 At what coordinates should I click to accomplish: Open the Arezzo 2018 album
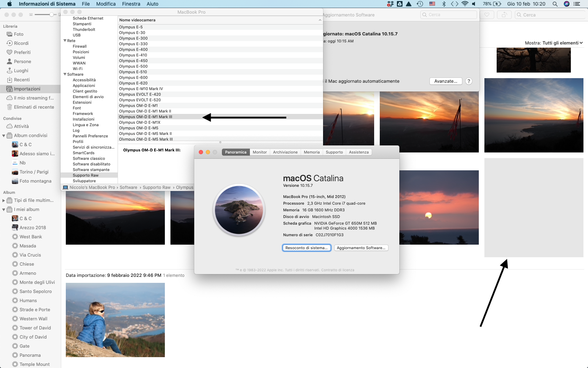point(33,227)
